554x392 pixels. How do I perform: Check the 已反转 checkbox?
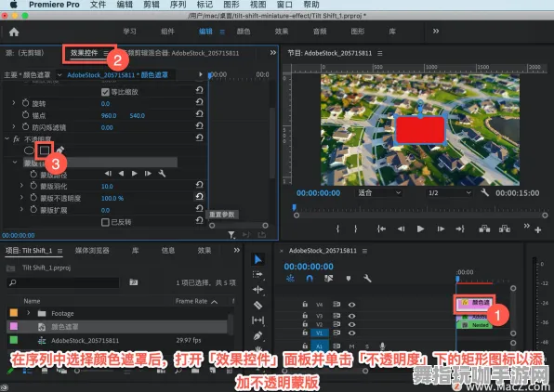tap(105, 222)
